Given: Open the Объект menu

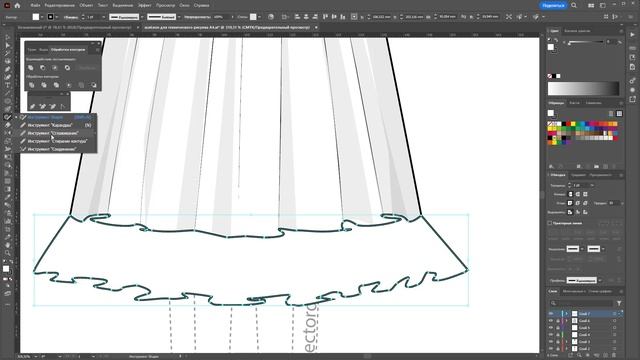Looking at the screenshot, I should [86, 5].
